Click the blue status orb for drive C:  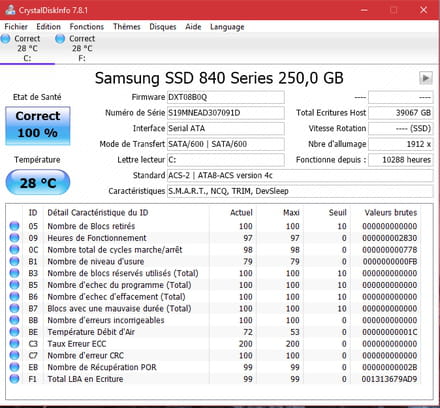5,39
